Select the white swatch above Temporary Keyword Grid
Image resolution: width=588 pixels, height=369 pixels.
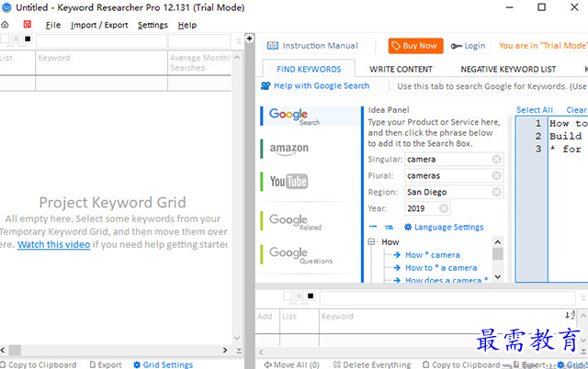[288, 296]
